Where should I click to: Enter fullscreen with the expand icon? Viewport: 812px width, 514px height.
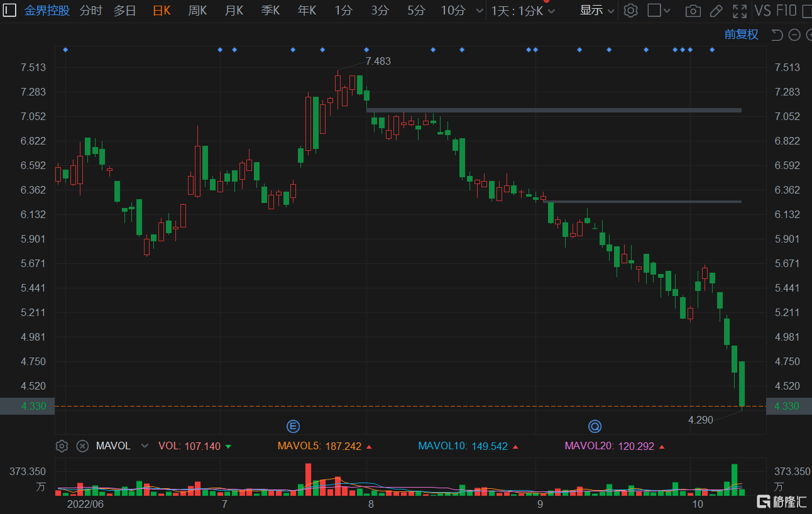point(740,11)
